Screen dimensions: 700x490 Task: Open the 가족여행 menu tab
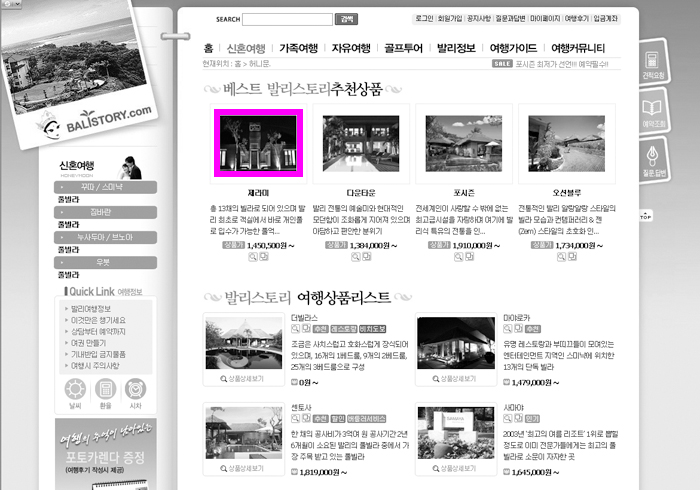(x=298, y=48)
